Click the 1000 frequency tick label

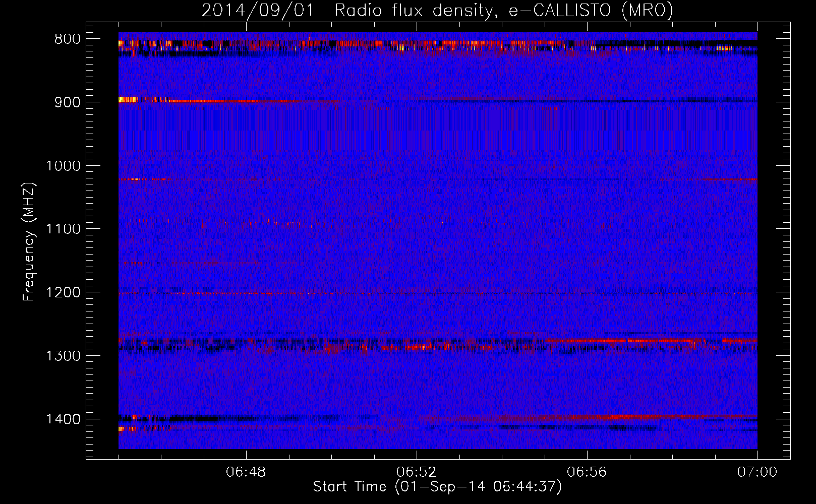(x=64, y=166)
